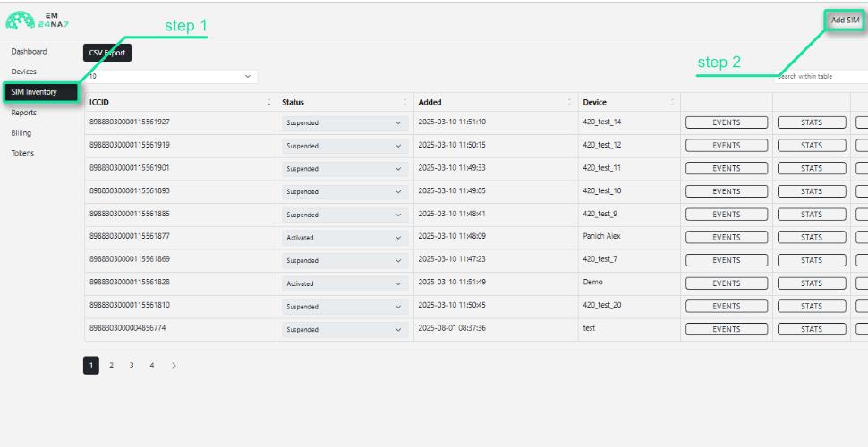Focus the Search within table field

[821, 76]
